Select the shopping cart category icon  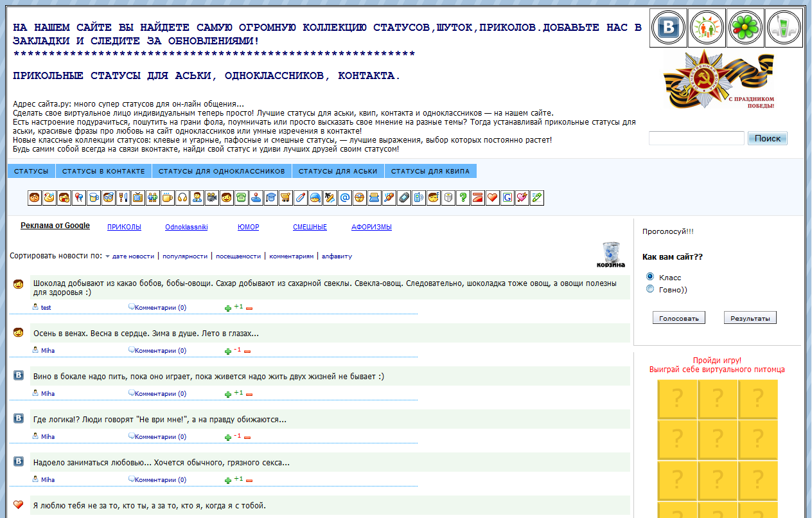tap(286, 198)
